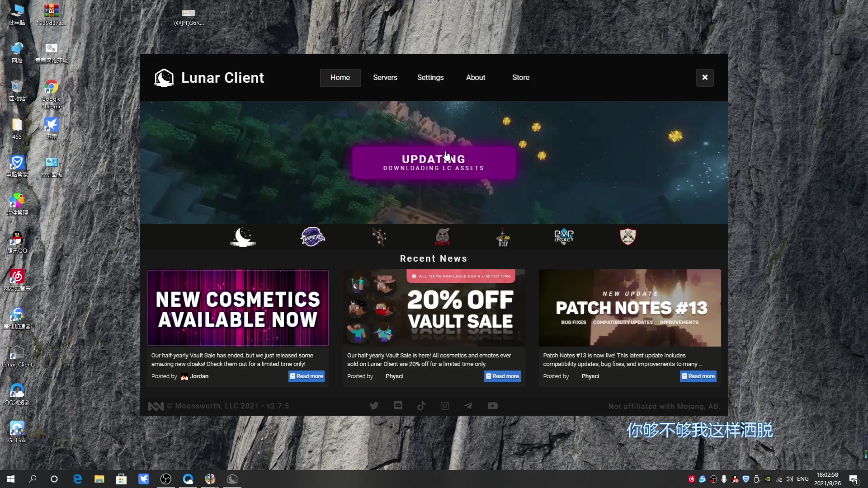
Task: Open the 此电脑 desktop icon
Action: [x=17, y=14]
